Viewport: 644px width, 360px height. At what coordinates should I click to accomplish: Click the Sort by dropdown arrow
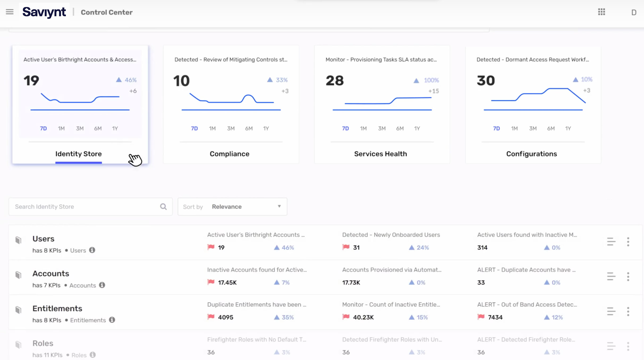point(279,206)
